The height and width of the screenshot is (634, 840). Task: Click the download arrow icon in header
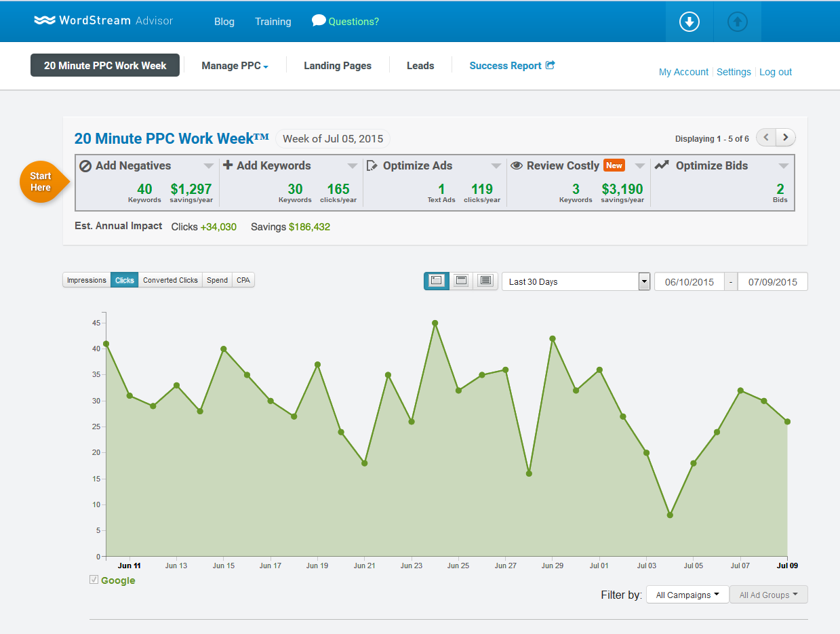click(689, 22)
